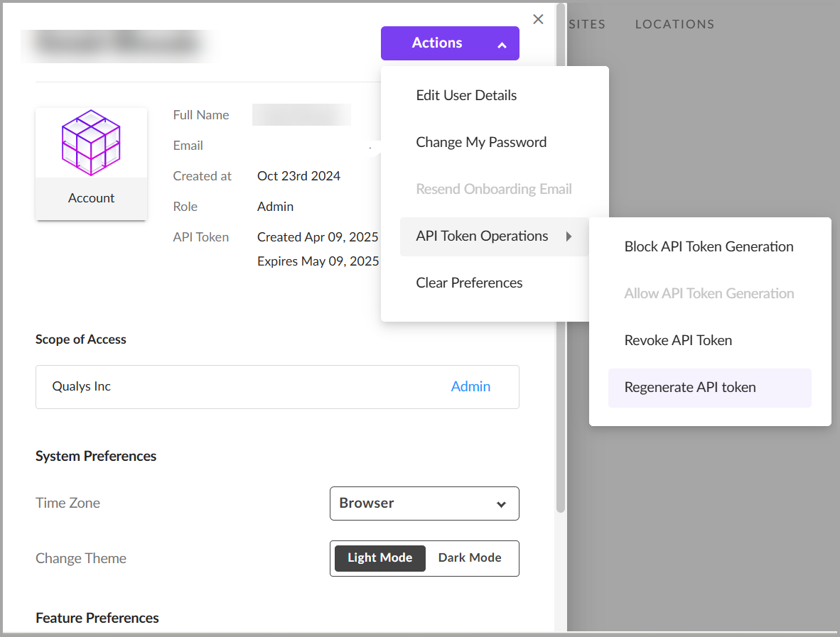Click Revoke API Token

pos(678,341)
